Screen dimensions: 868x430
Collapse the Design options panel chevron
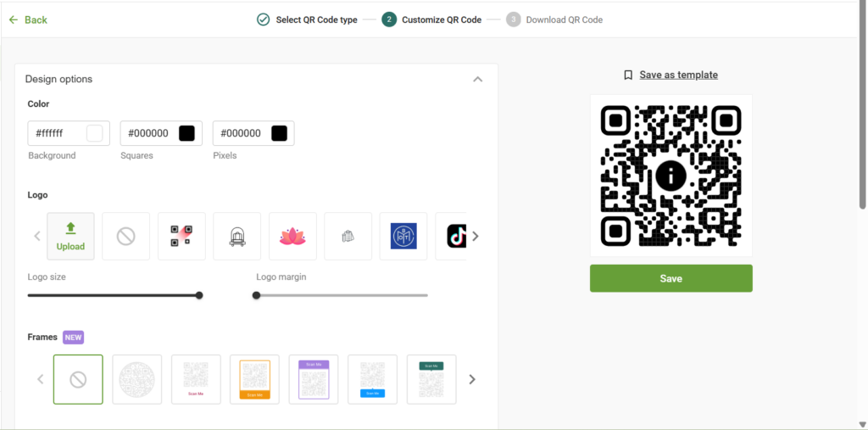478,79
